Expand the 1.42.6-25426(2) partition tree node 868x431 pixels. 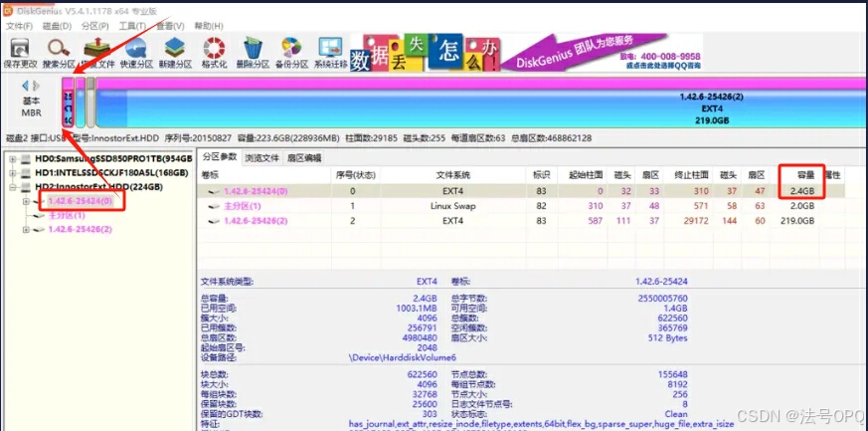pos(26,229)
